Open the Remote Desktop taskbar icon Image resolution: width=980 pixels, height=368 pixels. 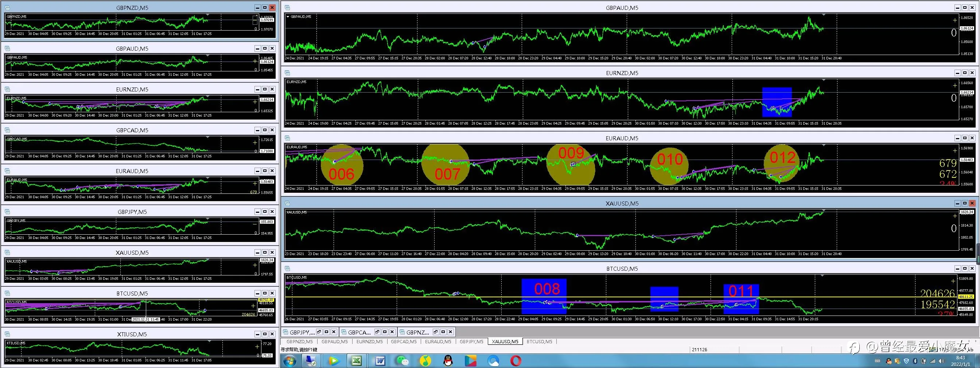pyautogui.click(x=311, y=361)
